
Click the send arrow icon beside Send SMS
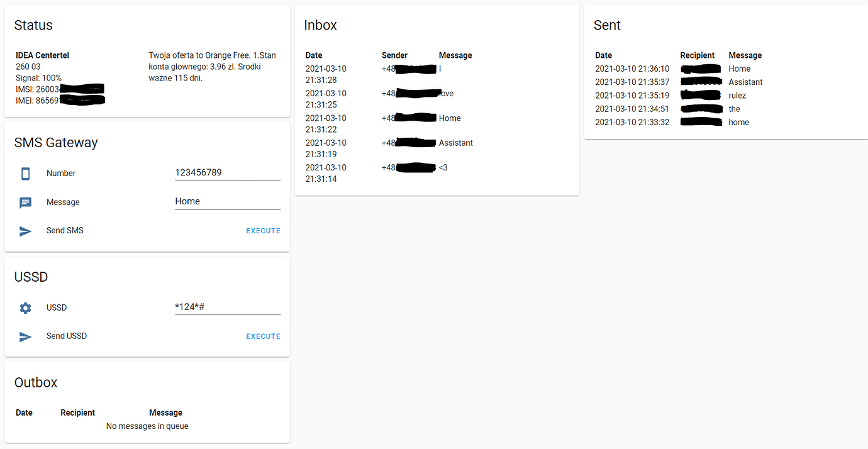[x=25, y=230]
